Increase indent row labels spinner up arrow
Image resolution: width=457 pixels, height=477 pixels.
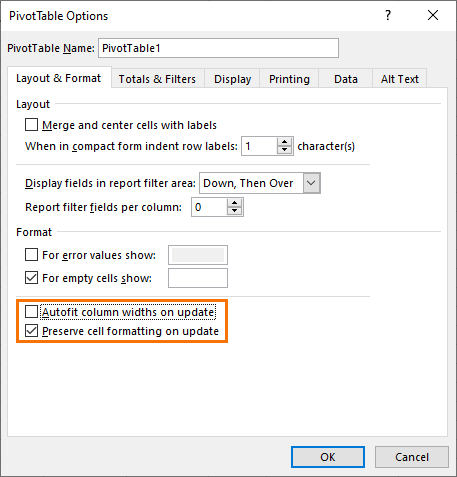(x=284, y=142)
